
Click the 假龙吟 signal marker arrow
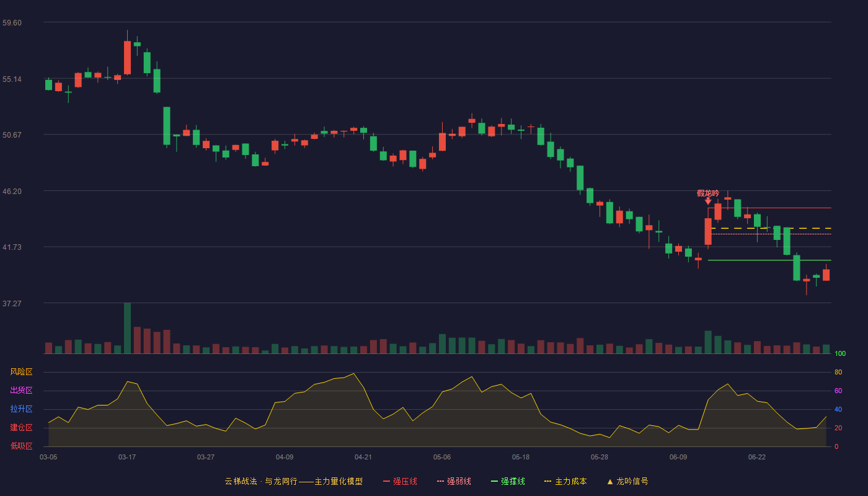click(708, 201)
